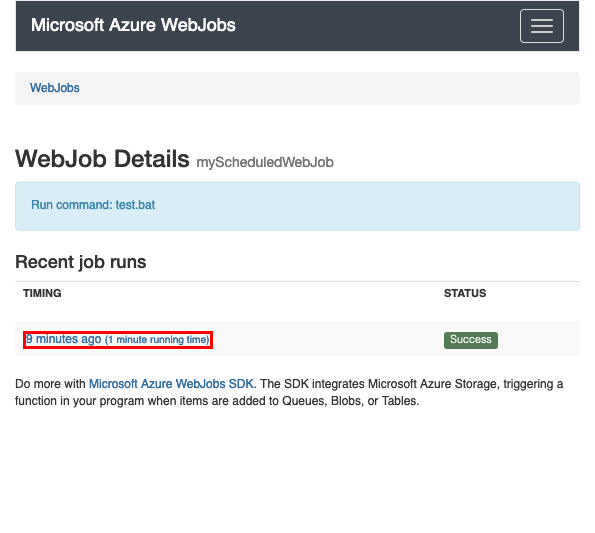Viewport: 595px width, 533px height.
Task: Click the TIMING column header
Action: (x=42, y=293)
